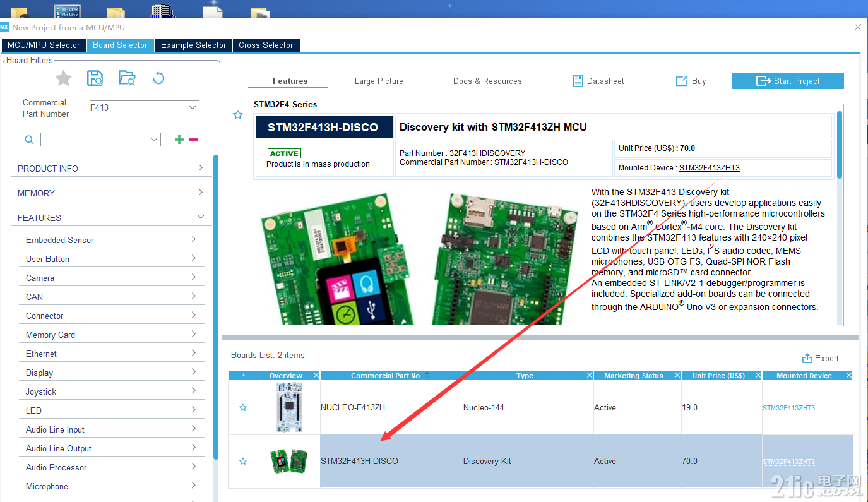Image resolution: width=868 pixels, height=502 pixels.
Task: Close the Mounted Device column
Action: click(849, 375)
